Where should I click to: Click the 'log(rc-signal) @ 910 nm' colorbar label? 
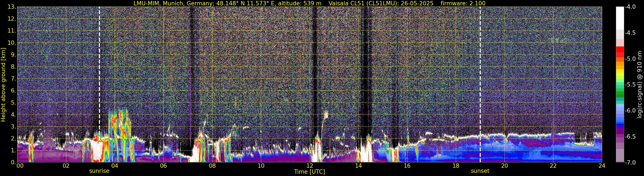tap(640, 85)
